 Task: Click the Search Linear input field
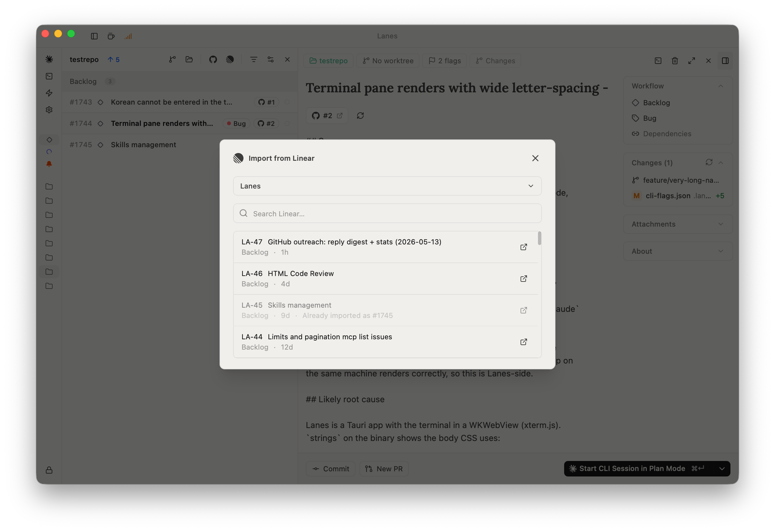pos(387,213)
